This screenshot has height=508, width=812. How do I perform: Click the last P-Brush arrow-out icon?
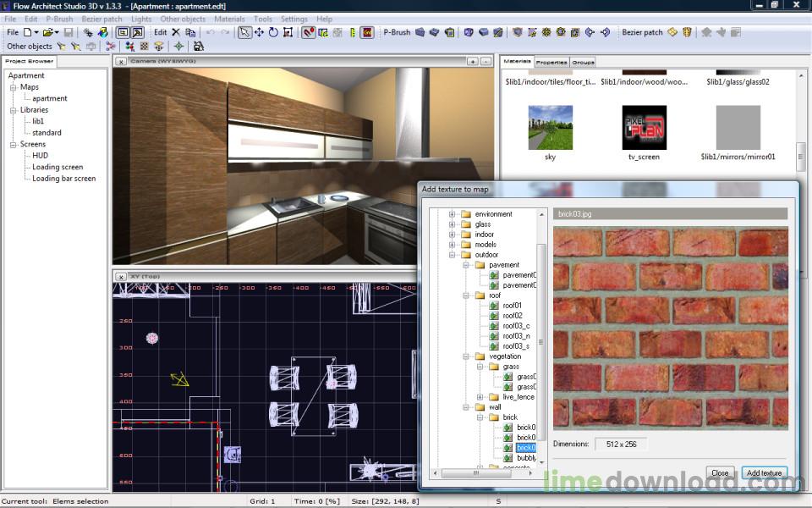pyautogui.click(x=605, y=32)
